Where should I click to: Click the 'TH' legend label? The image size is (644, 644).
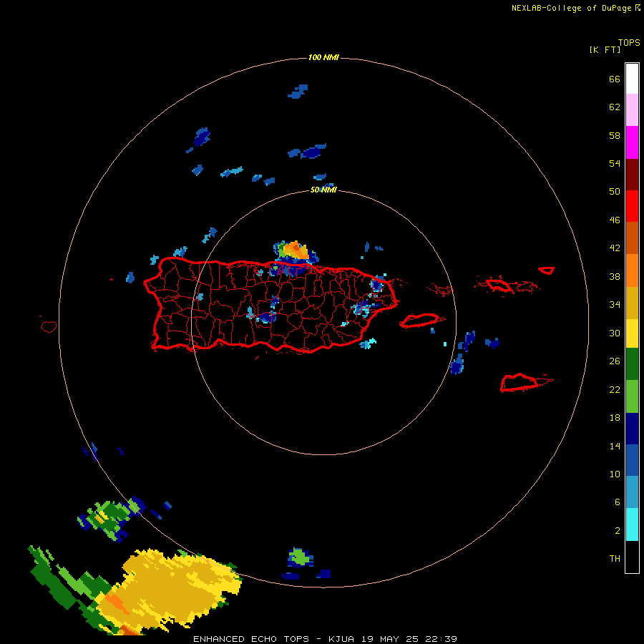pos(615,558)
